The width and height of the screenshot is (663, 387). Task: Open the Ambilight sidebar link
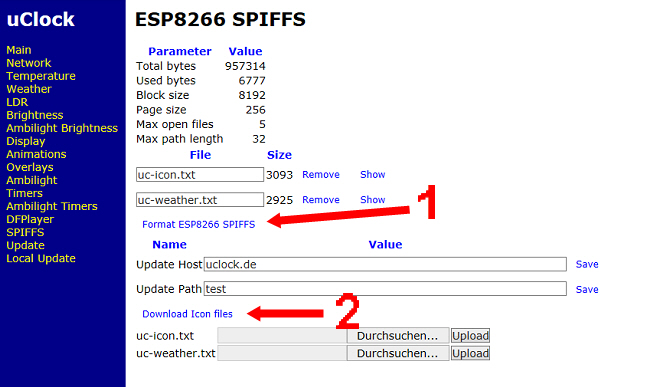(32, 181)
